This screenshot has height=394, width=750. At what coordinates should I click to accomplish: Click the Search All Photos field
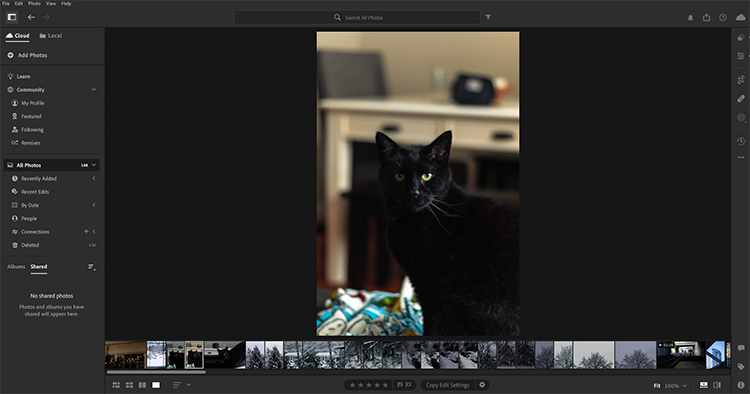point(357,17)
